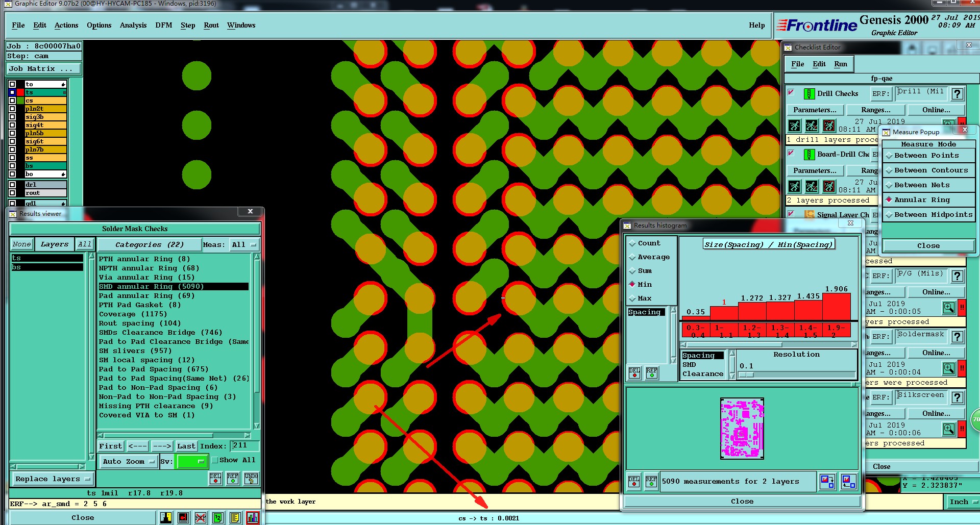Click the red-outlined run icon under Drill Checks
980x525 pixels.
coord(829,126)
